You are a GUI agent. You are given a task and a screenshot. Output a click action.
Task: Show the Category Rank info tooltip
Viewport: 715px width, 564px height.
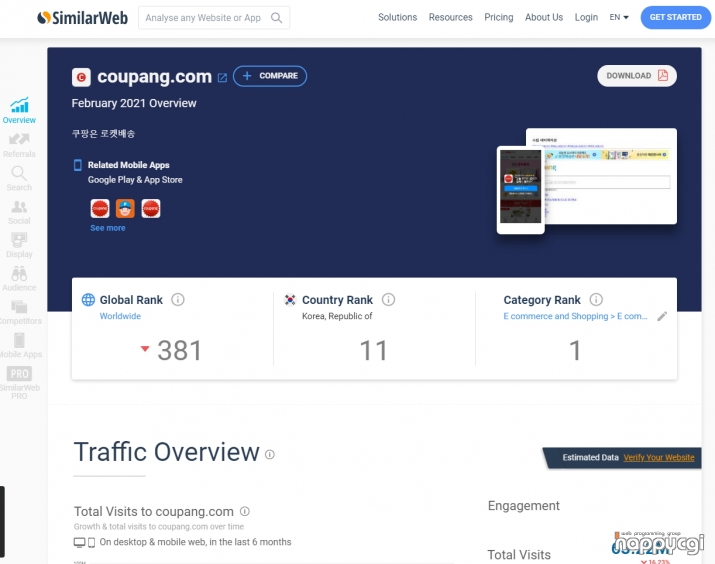[x=596, y=300]
